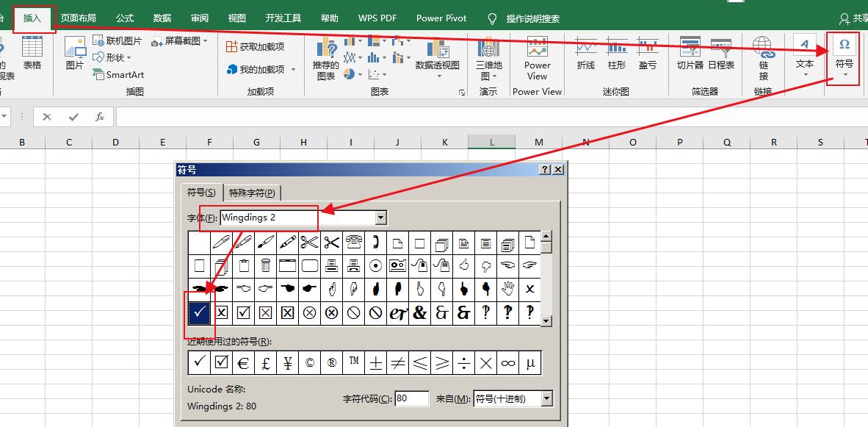Expand the Wingdings 2 font dropdown
The width and height of the screenshot is (868, 427).
[380, 218]
